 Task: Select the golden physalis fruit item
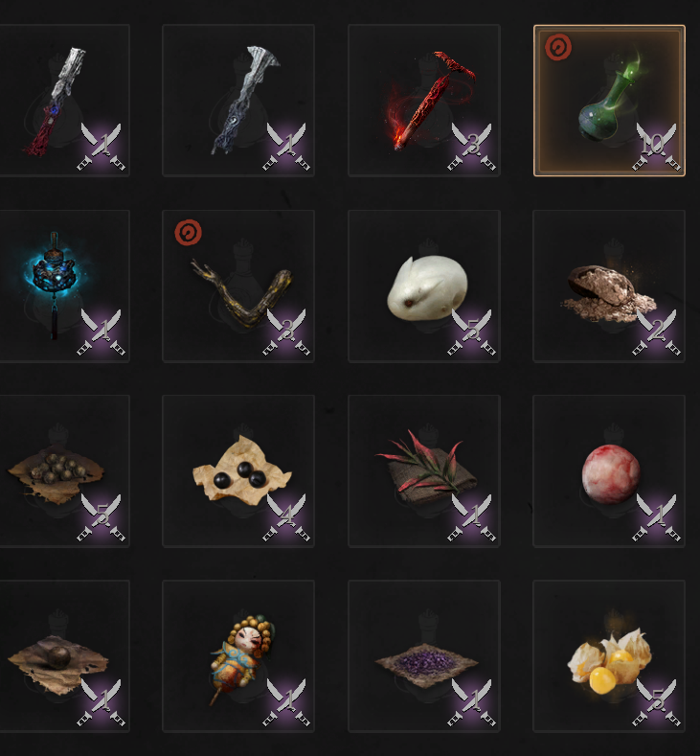coord(609,656)
